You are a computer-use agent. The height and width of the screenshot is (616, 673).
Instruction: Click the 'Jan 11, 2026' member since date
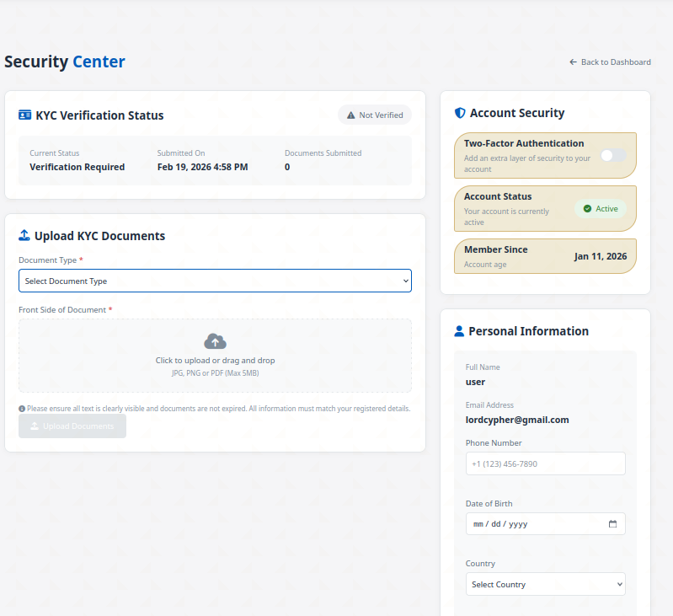point(601,256)
